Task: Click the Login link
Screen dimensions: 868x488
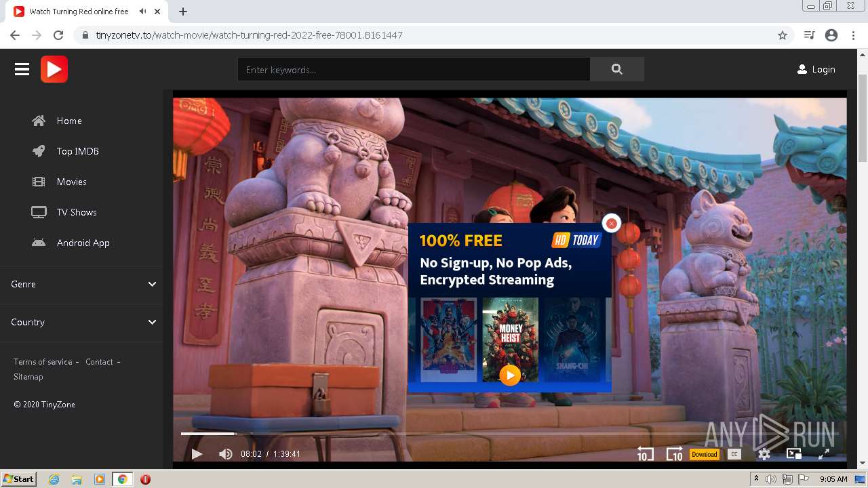Action: [x=823, y=69]
